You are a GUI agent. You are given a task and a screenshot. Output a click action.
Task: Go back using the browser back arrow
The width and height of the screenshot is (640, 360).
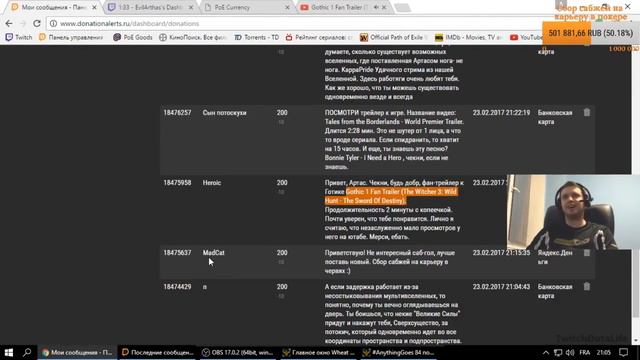[x=9, y=23]
